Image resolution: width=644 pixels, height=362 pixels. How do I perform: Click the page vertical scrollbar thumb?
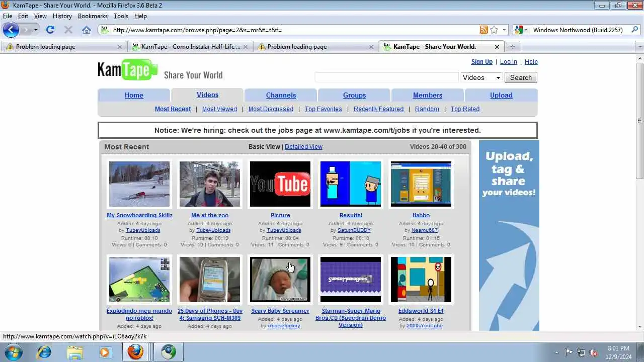click(x=640, y=121)
